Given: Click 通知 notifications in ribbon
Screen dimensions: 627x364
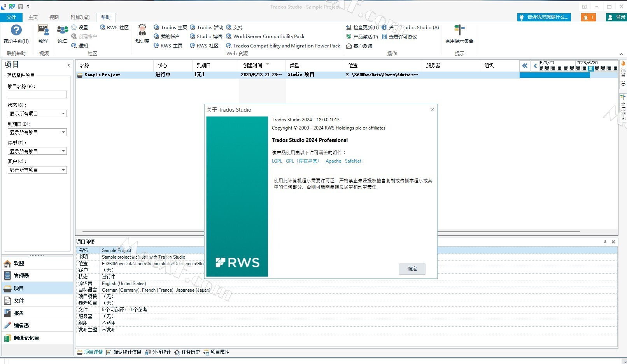Looking at the screenshot, I should pos(80,45).
